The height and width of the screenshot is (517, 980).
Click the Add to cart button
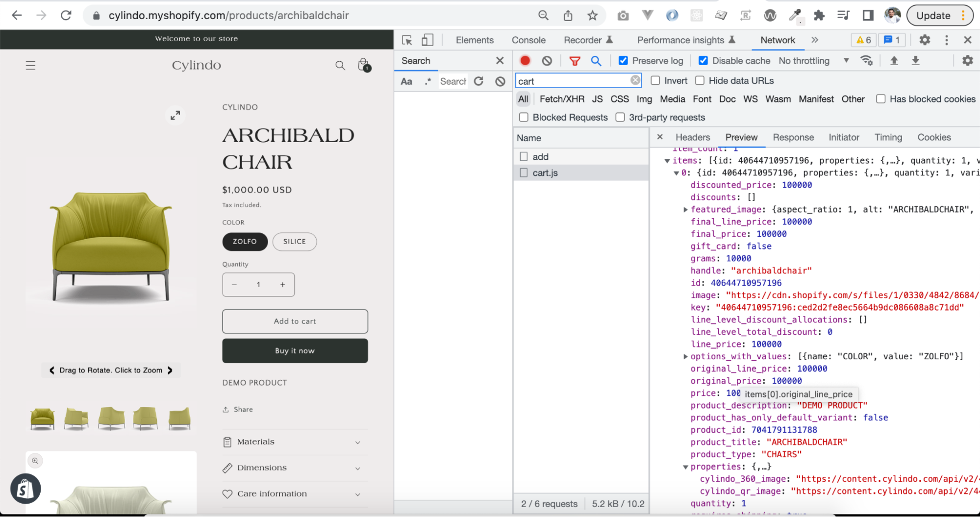(295, 321)
